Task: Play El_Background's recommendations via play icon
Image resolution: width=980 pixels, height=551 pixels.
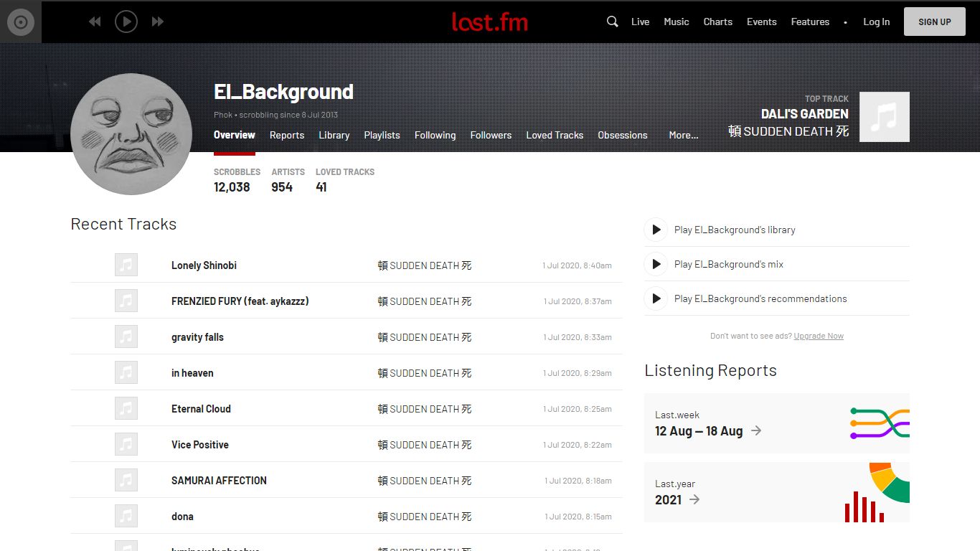Action: [x=656, y=298]
